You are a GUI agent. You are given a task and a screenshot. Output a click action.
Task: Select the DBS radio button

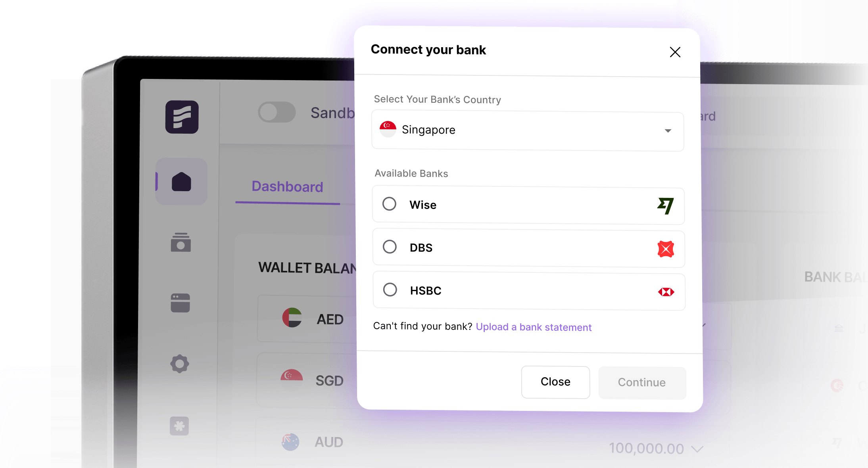(x=390, y=247)
